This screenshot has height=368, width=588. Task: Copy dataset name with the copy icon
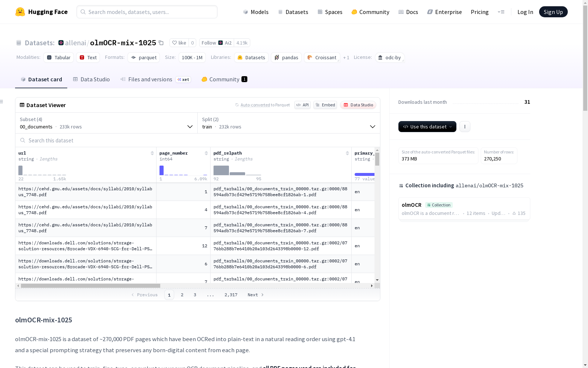click(161, 43)
